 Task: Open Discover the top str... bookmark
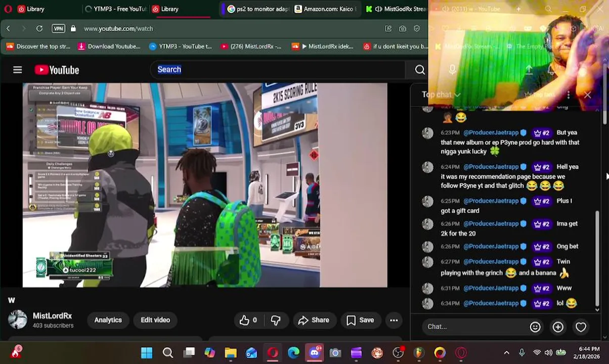(38, 47)
